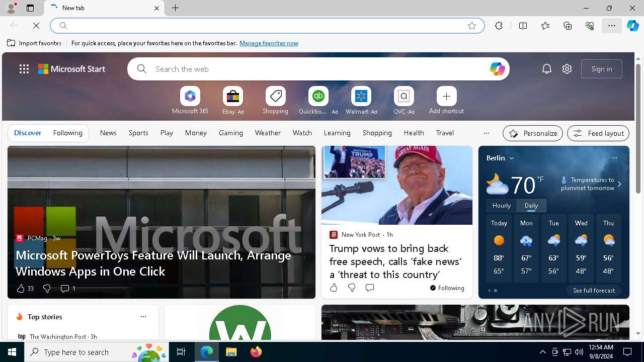Screen dimensions: 644x362
Task: Open a new browser tab with plus
Action: (176, 8)
